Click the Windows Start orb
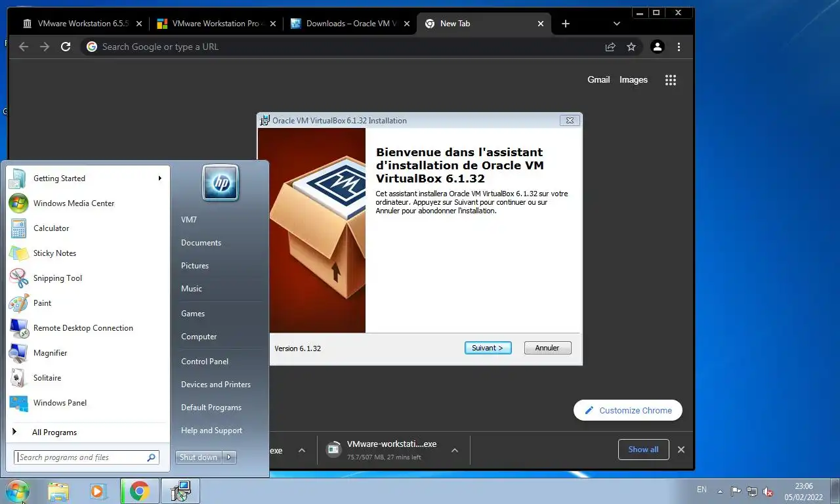 point(17,491)
